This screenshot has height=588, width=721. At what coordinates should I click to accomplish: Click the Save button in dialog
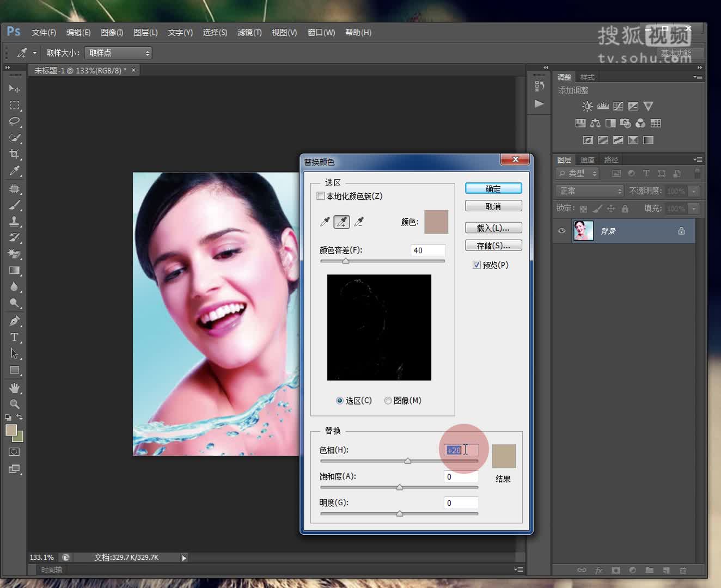[493, 246]
